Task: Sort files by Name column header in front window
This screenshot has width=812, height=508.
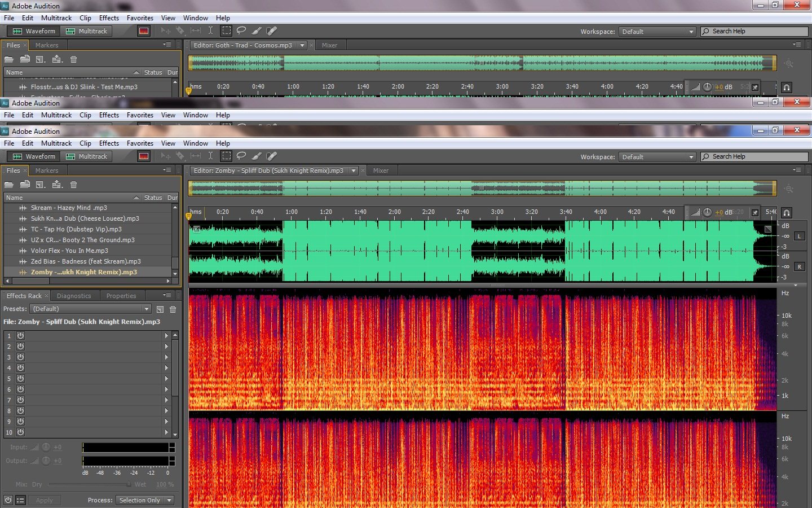Action: 72,198
